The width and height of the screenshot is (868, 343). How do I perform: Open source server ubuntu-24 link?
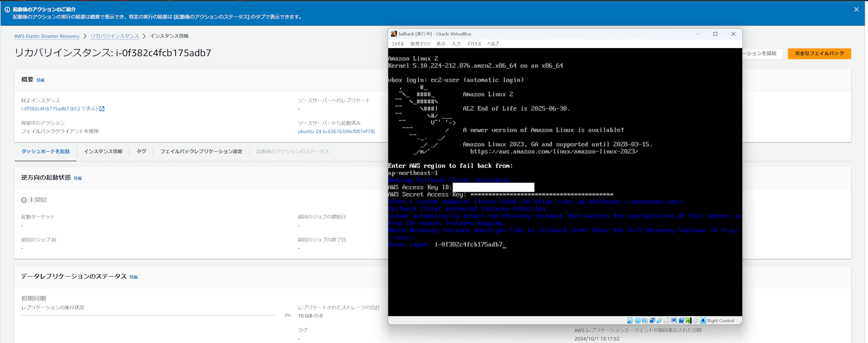[x=336, y=131]
